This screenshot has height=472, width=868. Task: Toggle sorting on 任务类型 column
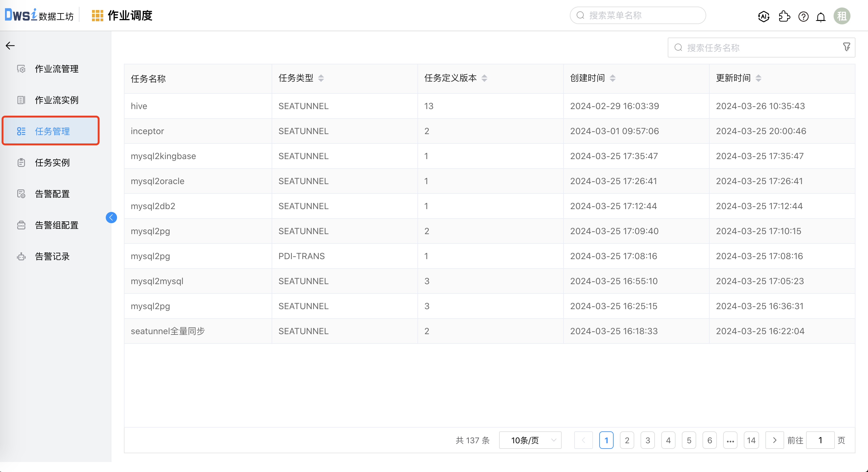(x=321, y=78)
